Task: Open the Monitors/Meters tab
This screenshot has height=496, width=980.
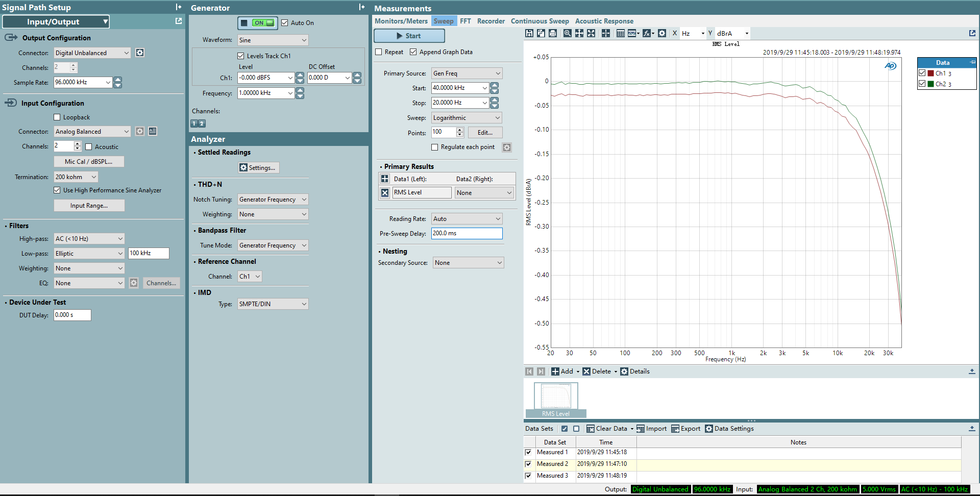Action: (x=401, y=21)
